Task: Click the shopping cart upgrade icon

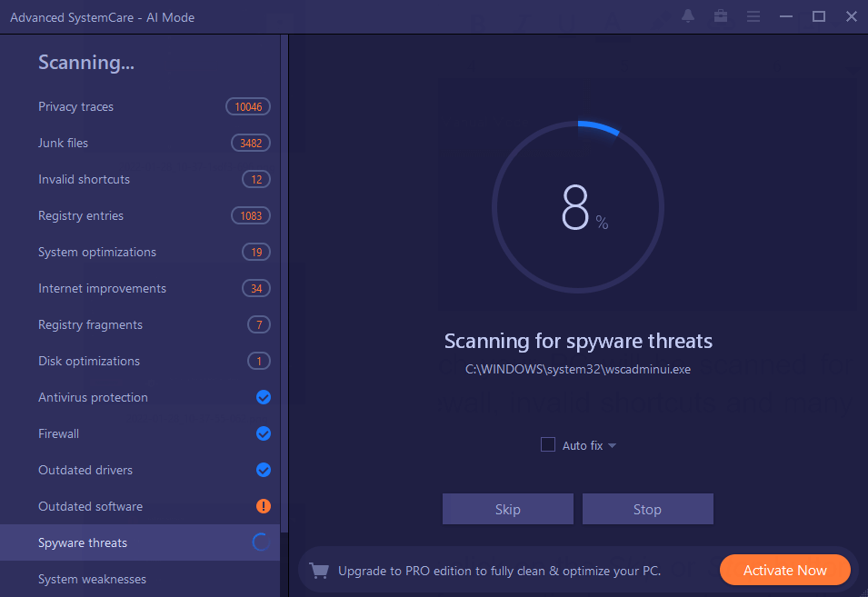Action: pos(319,571)
